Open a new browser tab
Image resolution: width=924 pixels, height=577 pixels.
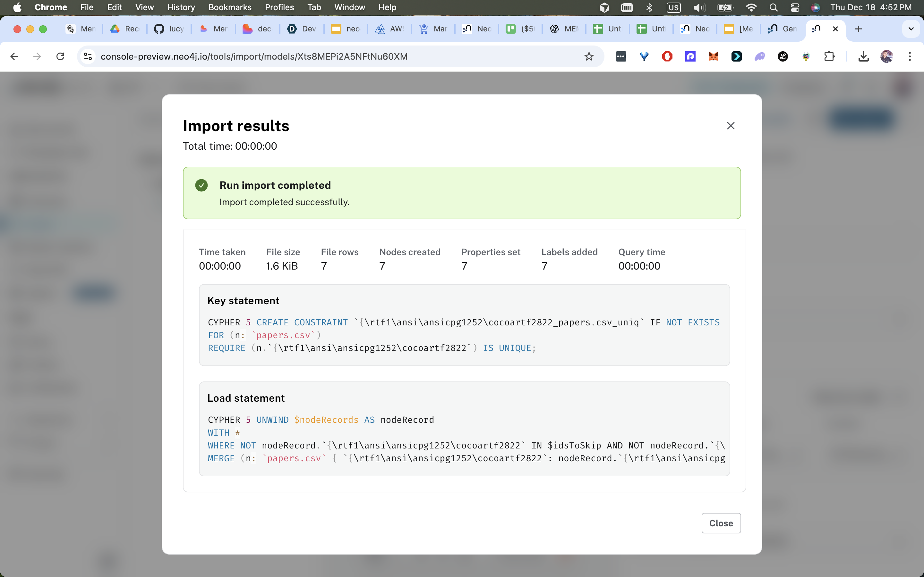(x=858, y=29)
